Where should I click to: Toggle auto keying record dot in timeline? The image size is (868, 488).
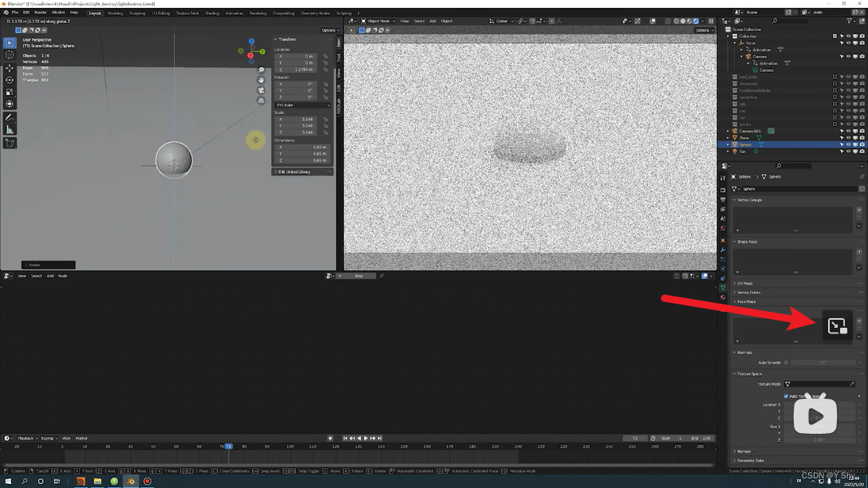[x=330, y=439]
